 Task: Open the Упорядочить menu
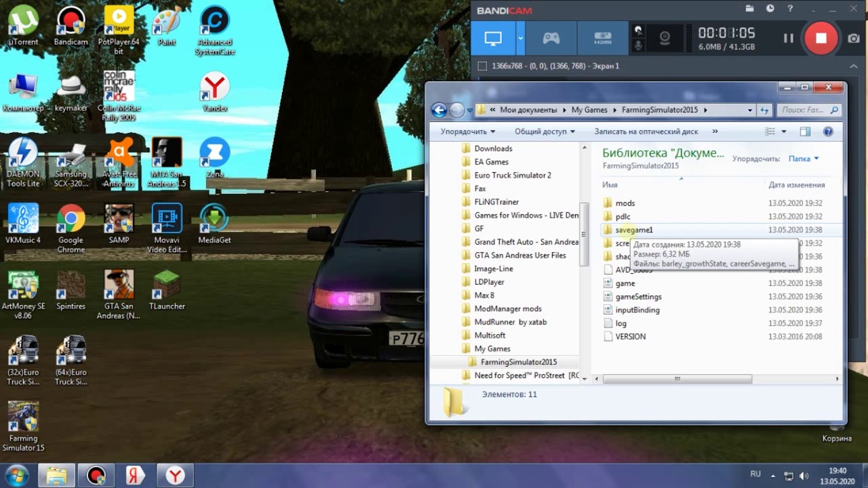468,131
